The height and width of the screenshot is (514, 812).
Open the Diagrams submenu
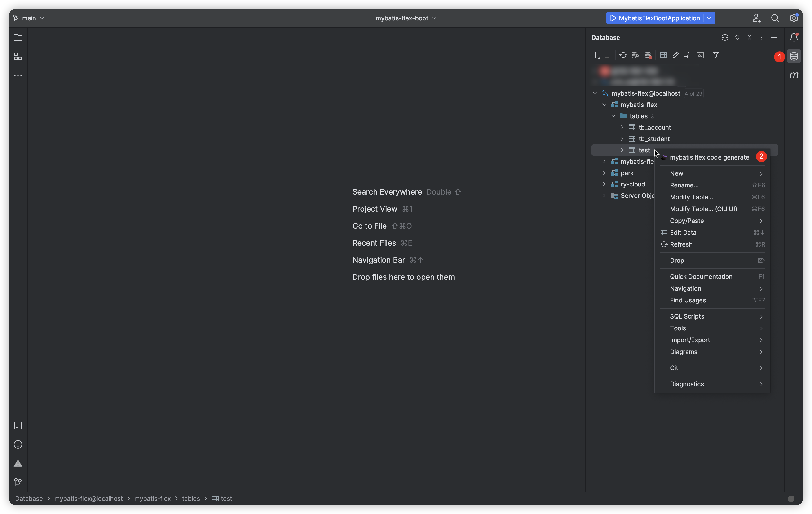click(x=712, y=352)
